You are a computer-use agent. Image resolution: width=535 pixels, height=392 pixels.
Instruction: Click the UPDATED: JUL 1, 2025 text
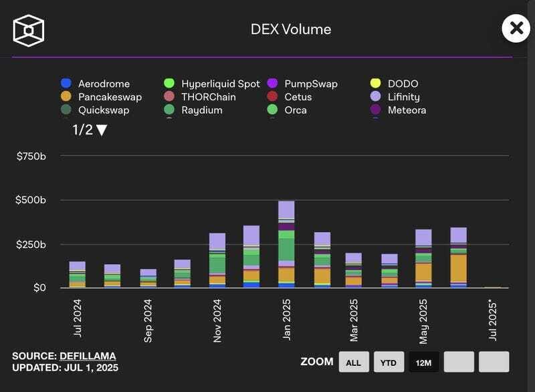click(x=65, y=368)
